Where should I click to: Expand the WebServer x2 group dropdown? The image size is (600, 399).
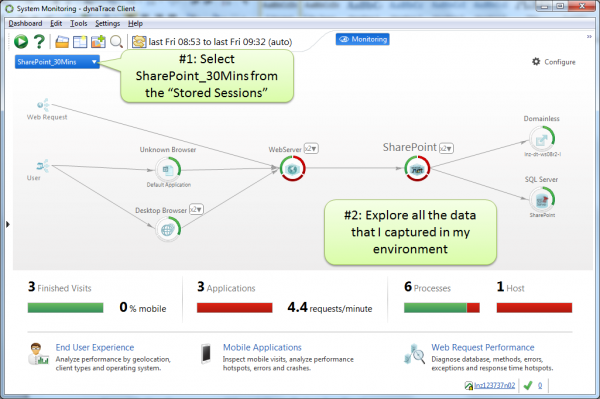(x=311, y=148)
